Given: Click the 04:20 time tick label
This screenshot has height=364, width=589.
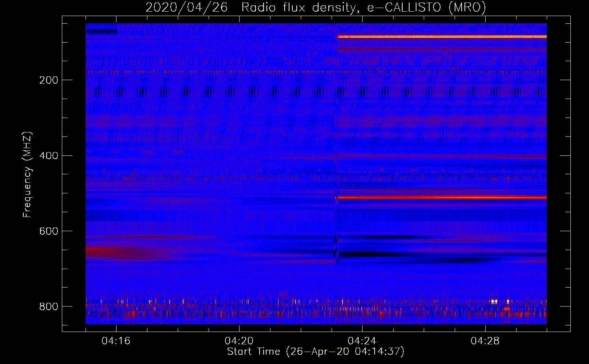Looking at the screenshot, I should pos(239,341).
